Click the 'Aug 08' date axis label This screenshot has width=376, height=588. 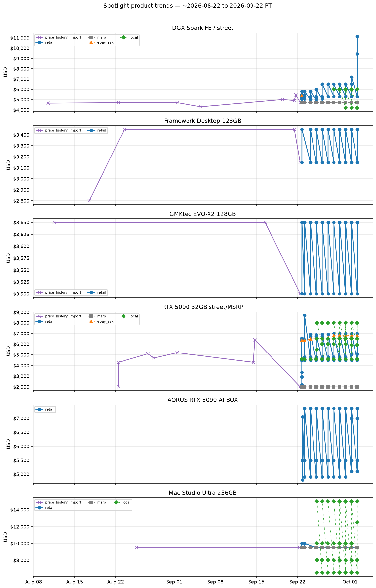coord(34,582)
